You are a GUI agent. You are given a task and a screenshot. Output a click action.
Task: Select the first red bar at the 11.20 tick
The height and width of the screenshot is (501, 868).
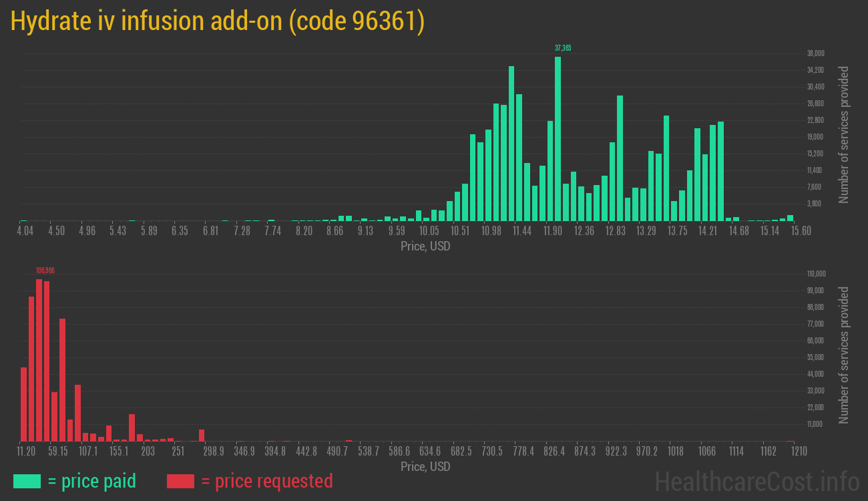[x=23, y=404]
